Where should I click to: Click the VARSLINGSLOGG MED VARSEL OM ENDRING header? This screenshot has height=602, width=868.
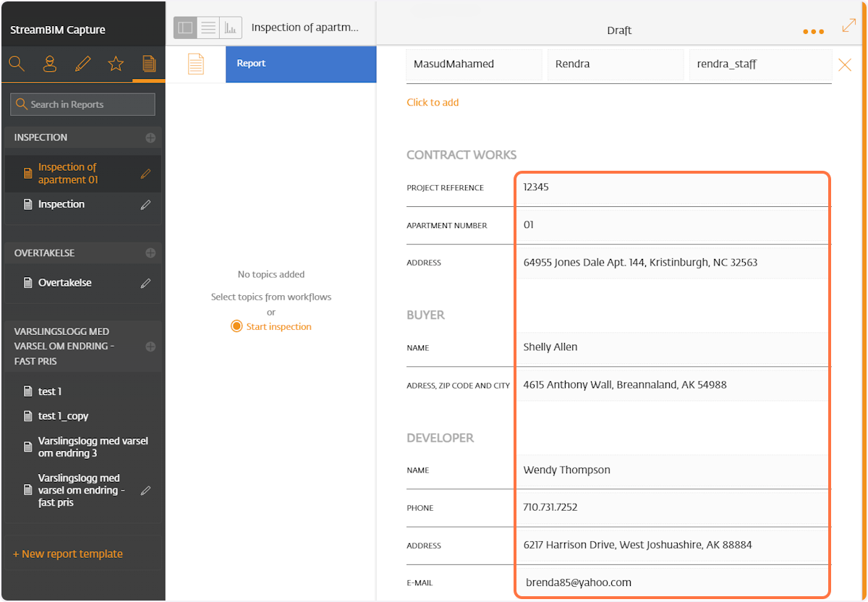pyautogui.click(x=83, y=346)
